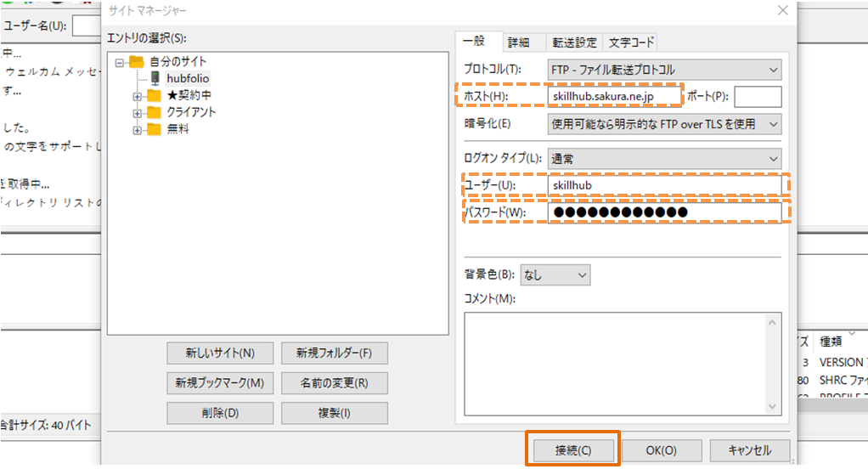The width and height of the screenshot is (868, 469).
Task: Select the 無料 tree label
Action: 178,129
